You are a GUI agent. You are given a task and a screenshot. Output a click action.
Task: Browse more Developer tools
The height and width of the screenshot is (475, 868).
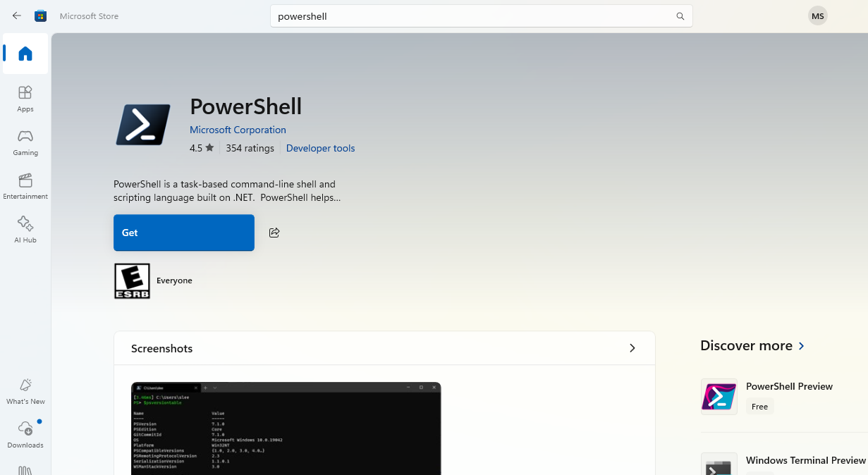[320, 148]
